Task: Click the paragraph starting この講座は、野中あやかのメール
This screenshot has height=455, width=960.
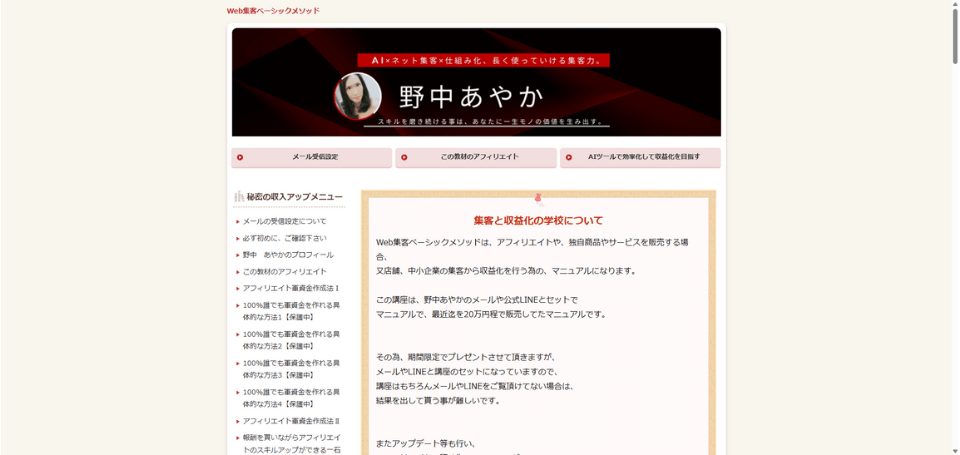Action: 491,307
